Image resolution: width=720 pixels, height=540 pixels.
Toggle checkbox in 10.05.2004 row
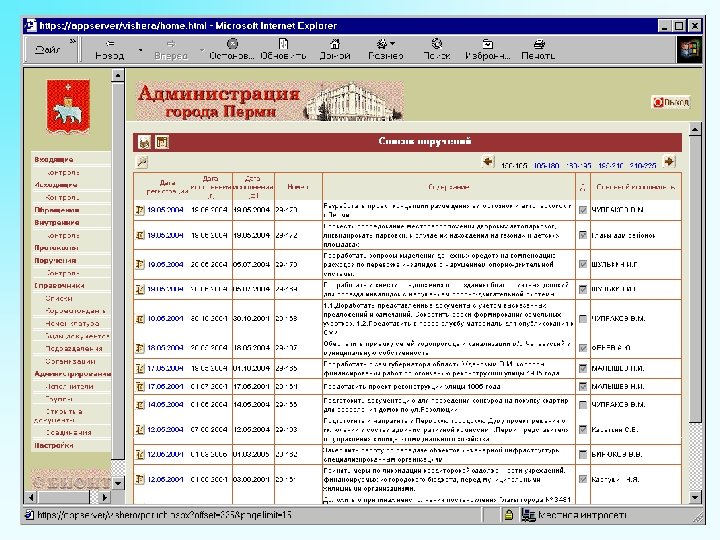click(x=583, y=318)
